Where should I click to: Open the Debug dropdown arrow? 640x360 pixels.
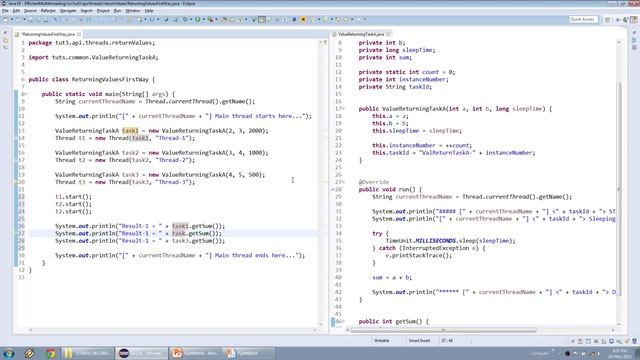(x=191, y=19)
